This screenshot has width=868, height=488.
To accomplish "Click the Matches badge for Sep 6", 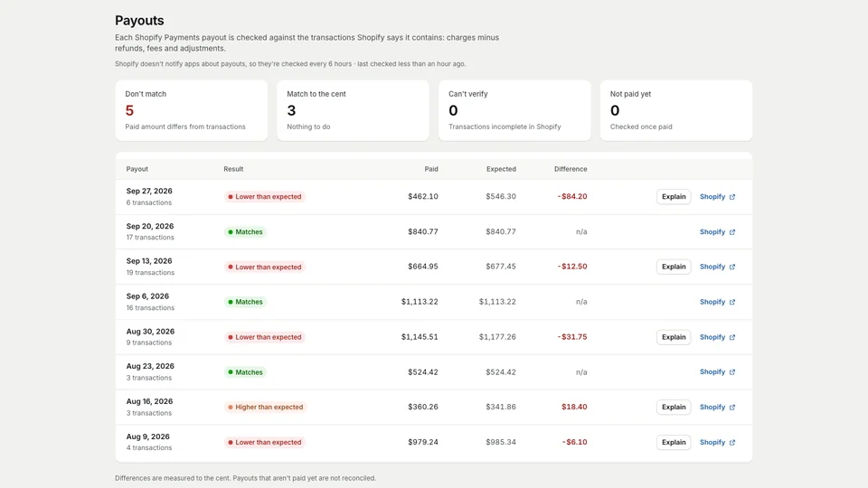I will click(245, 302).
